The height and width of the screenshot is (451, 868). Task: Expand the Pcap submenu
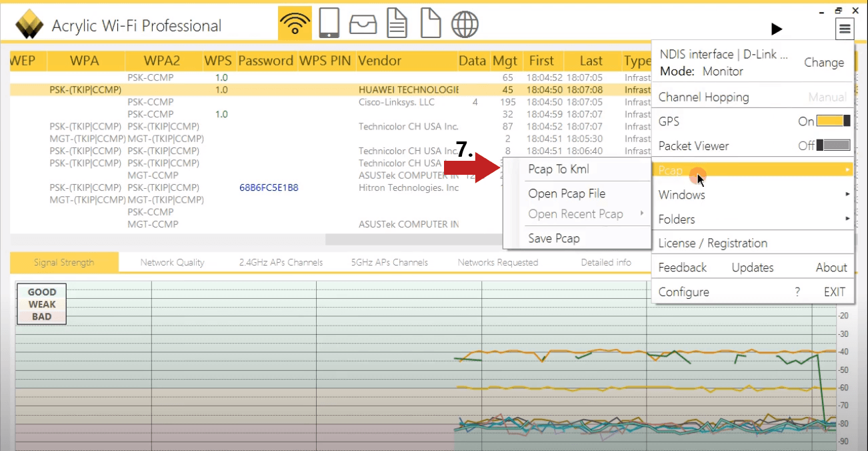coord(753,170)
